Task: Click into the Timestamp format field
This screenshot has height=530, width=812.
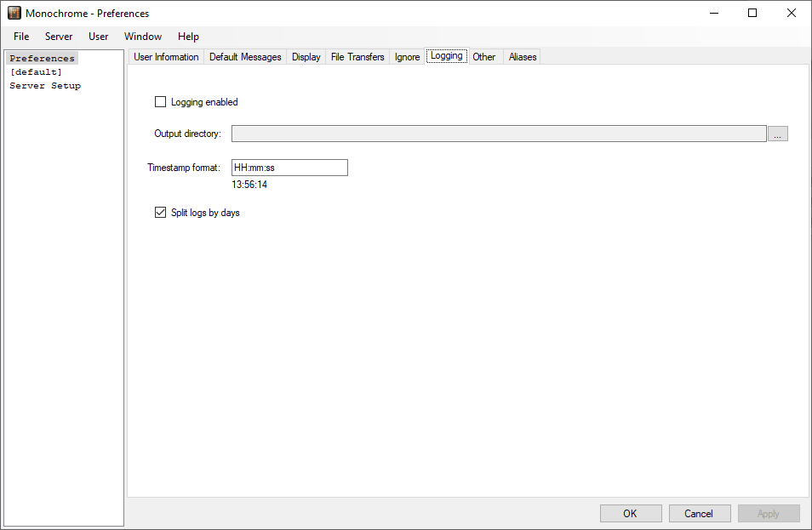Action: click(289, 168)
